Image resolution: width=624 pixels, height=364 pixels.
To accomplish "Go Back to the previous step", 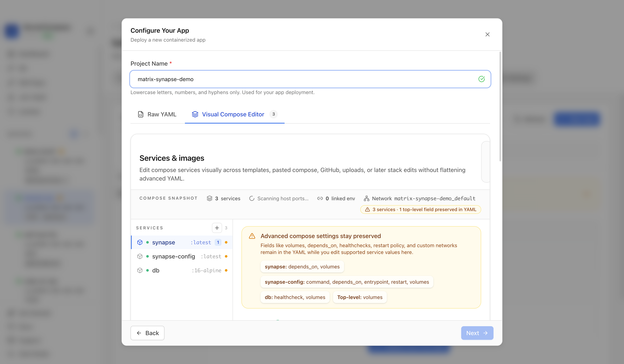I will [147, 333].
